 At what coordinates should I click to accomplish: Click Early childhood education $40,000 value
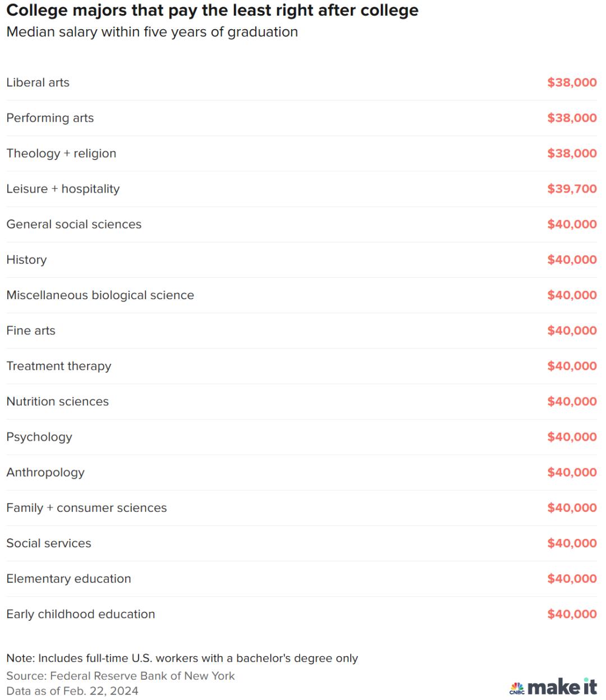click(x=572, y=614)
